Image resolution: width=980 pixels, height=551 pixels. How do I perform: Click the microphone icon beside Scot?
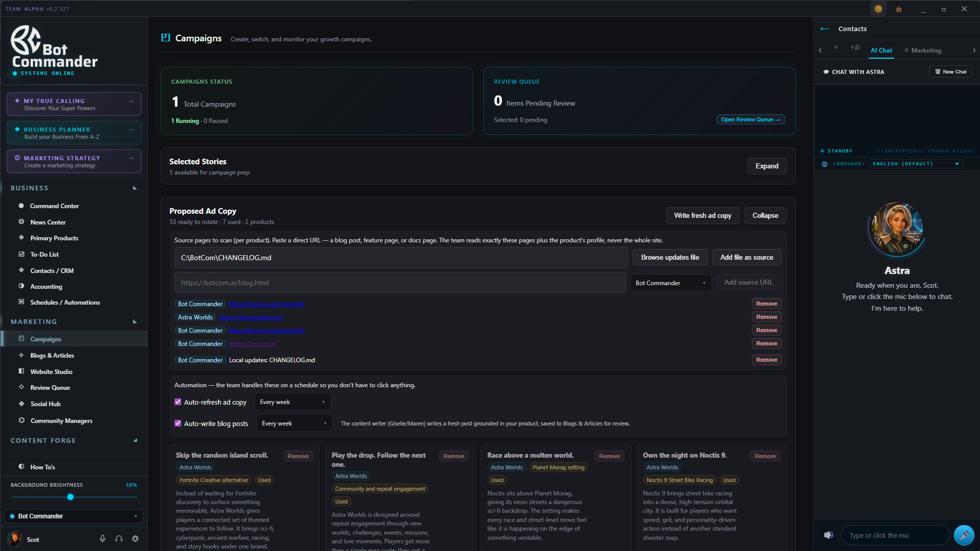click(103, 539)
